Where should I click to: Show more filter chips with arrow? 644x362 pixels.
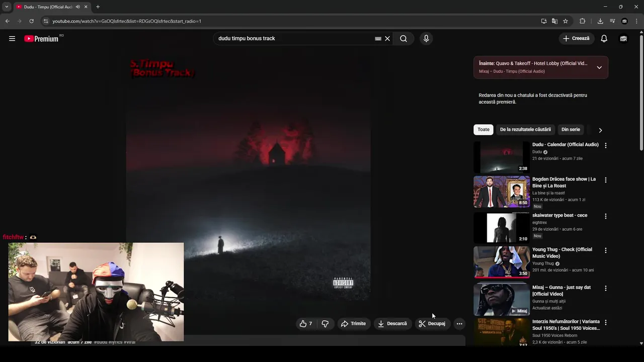600,130
